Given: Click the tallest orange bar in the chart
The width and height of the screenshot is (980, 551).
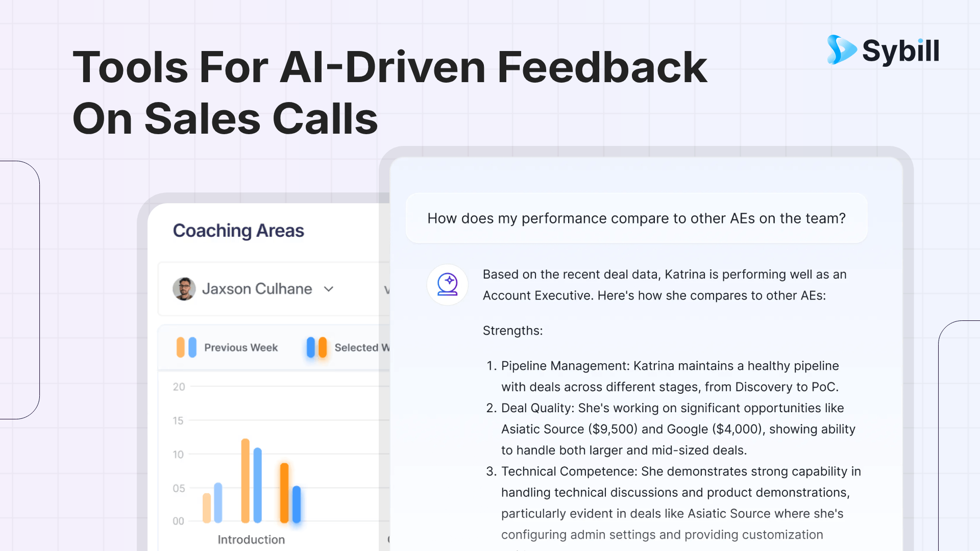Looking at the screenshot, I should tap(246, 481).
